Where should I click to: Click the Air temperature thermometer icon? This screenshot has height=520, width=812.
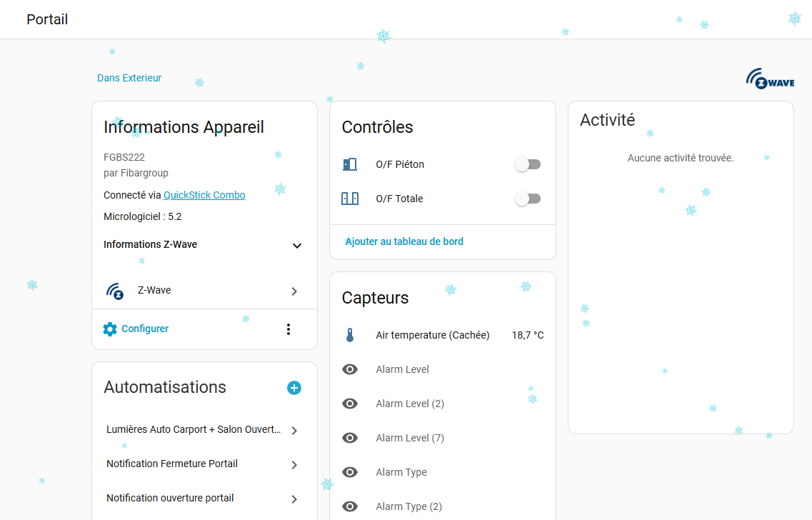tap(350, 336)
